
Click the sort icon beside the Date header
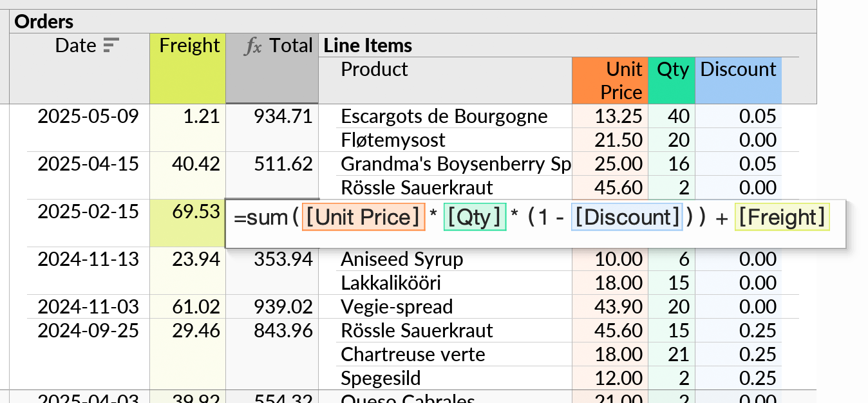[111, 46]
